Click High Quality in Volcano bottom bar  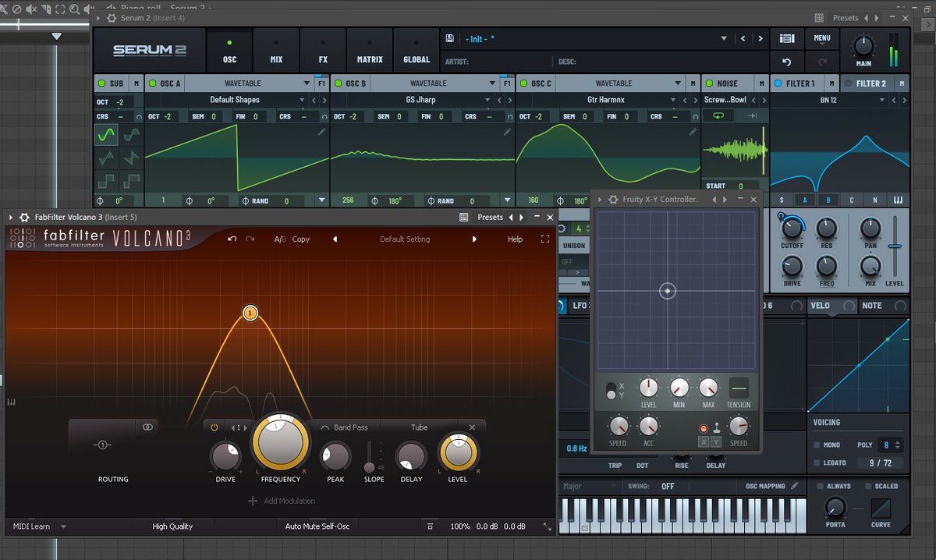click(x=172, y=526)
